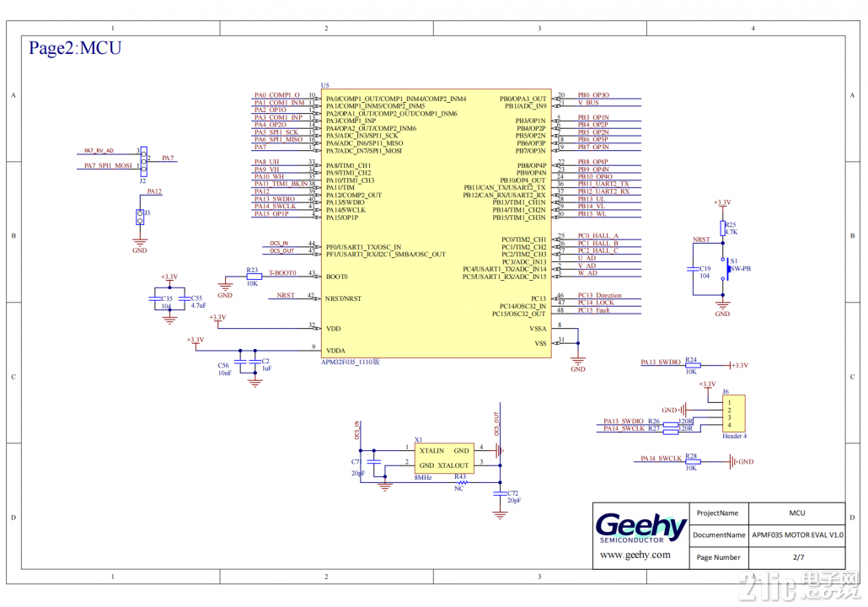Click the APM32F035_1110 part name label
This screenshot has width=868, height=607.
coord(351,363)
